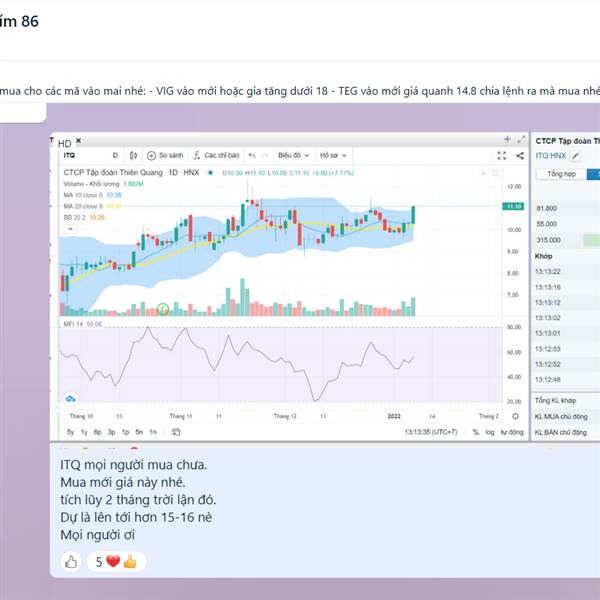This screenshot has width=600, height=600.
Task: Click the 81.800 volume value
Action: pyautogui.click(x=546, y=209)
